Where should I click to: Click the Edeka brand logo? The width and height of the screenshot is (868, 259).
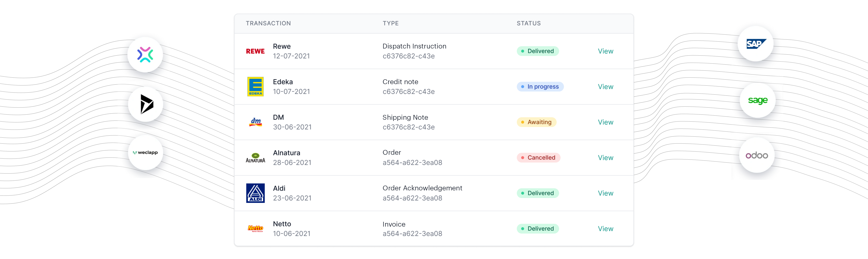[255, 87]
